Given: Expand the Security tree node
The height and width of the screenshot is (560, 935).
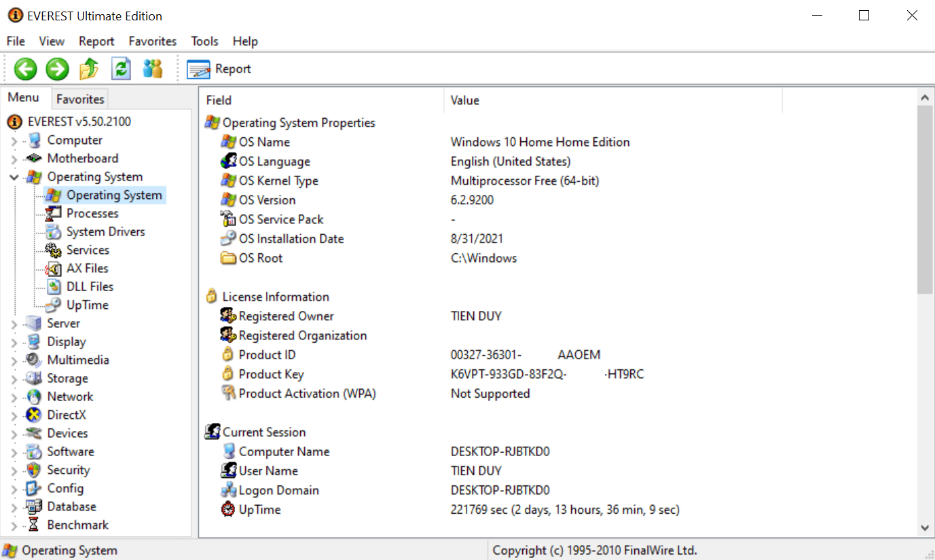Looking at the screenshot, I should coord(14,471).
